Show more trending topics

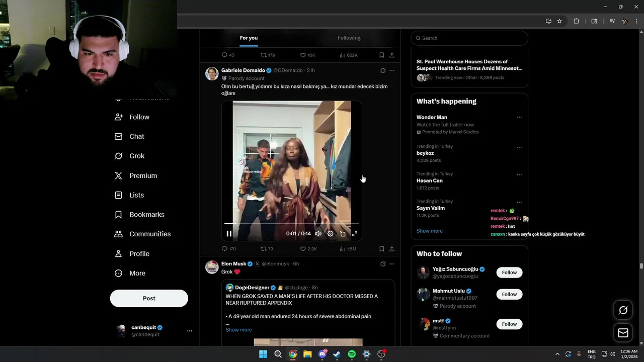click(x=430, y=231)
